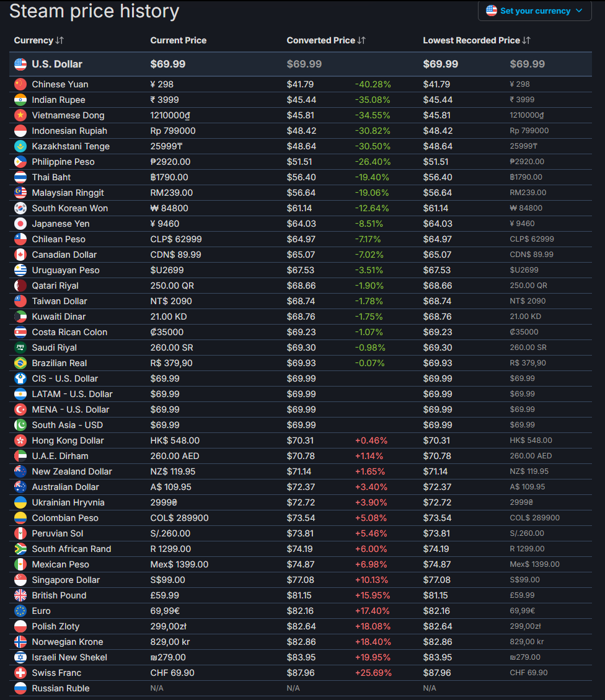Select the Russian Ruble row name
Image resolution: width=605 pixels, height=700 pixels.
click(60, 688)
